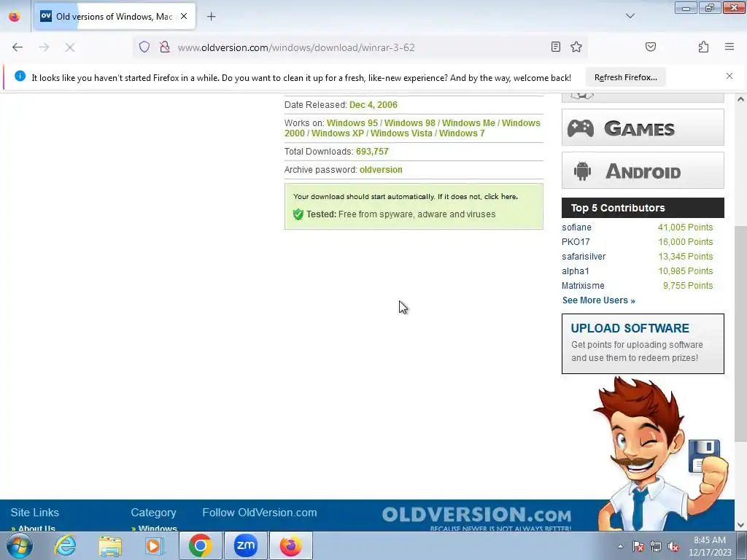Viewport: 747px width, 560px height.
Task: Open a new tab with plus button
Action: 212,17
